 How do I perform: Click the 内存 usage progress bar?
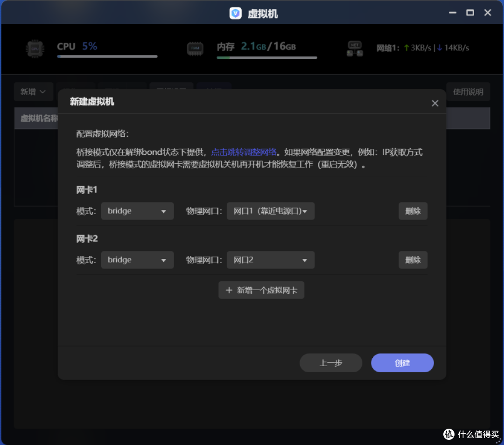click(x=267, y=57)
